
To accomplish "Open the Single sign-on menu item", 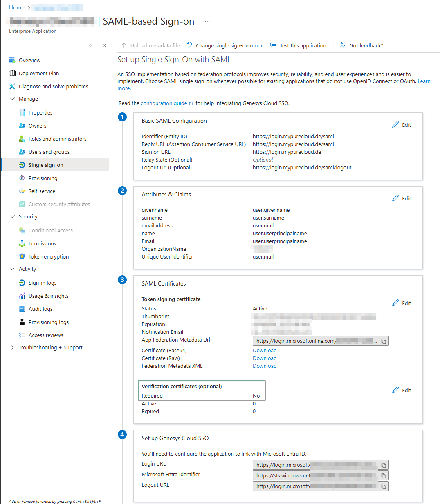I will (55, 165).
